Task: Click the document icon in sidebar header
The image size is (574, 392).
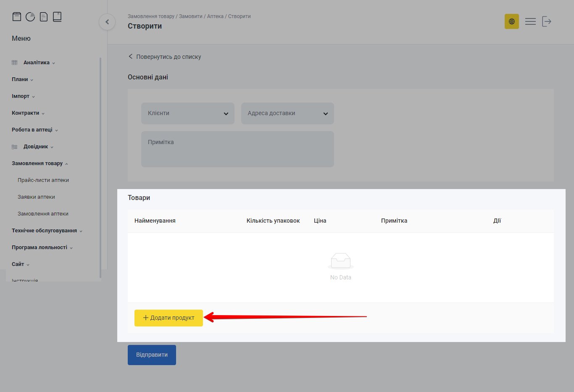Action: [x=44, y=17]
